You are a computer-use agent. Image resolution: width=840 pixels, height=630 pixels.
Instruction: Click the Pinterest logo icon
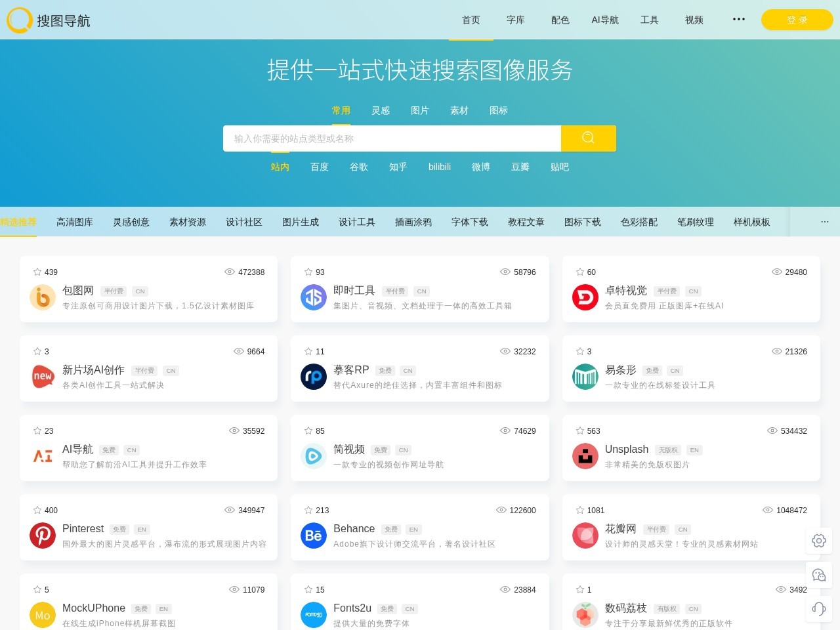pos(43,535)
